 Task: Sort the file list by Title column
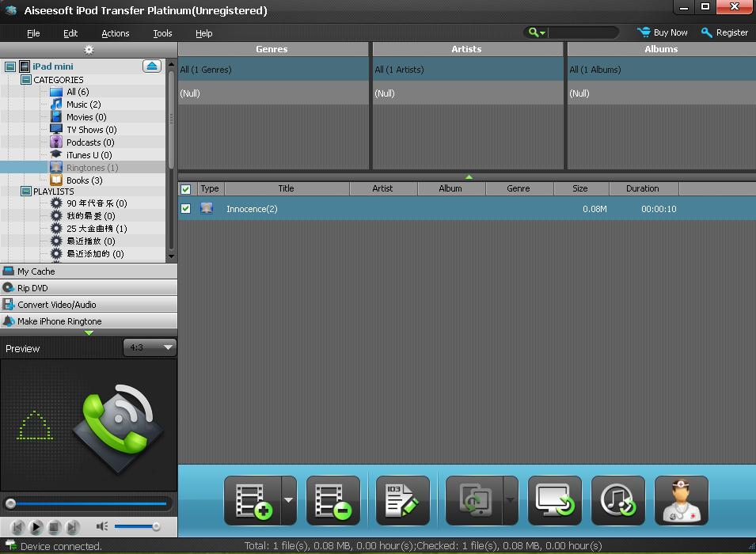pyautogui.click(x=287, y=188)
